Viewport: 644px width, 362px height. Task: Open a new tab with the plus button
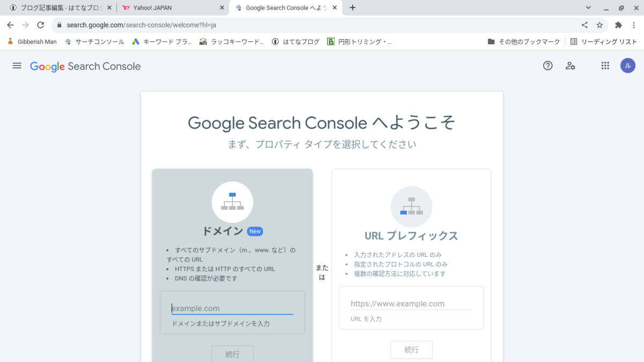(352, 8)
